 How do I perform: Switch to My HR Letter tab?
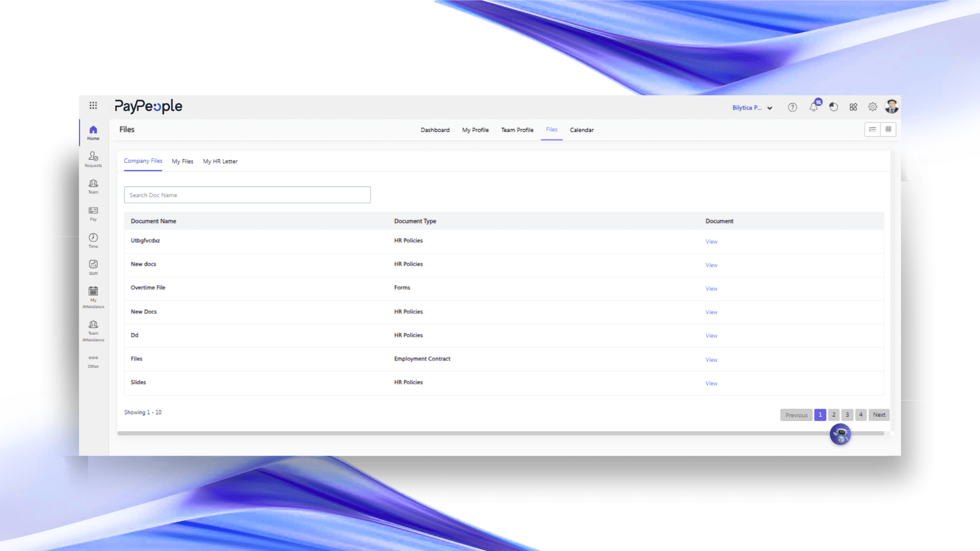220,161
